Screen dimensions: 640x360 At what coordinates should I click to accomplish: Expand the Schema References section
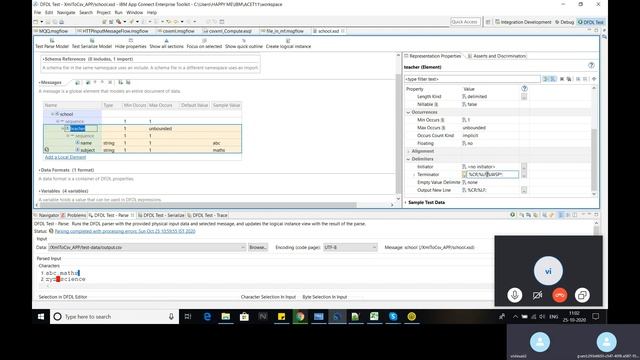click(x=44, y=59)
